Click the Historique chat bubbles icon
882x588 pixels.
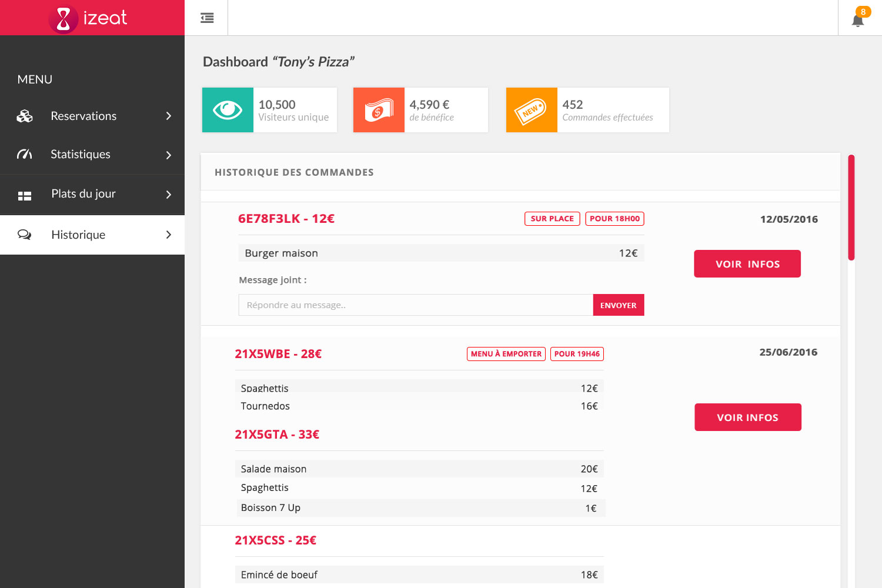tap(25, 235)
